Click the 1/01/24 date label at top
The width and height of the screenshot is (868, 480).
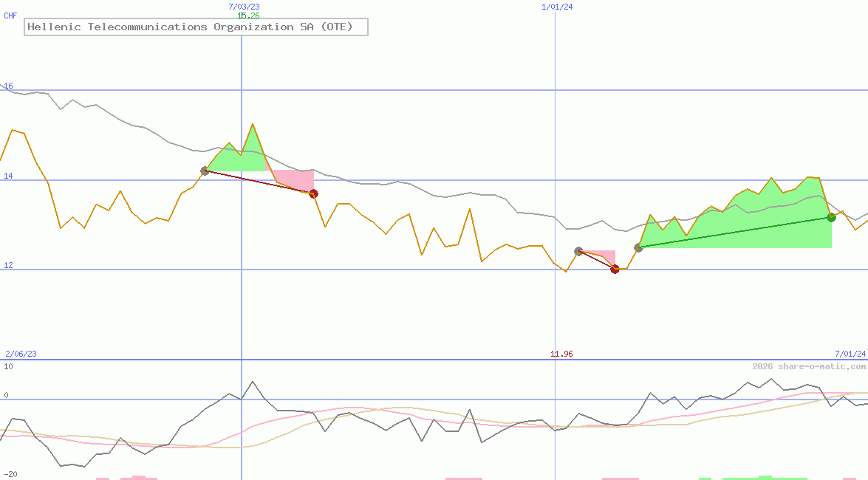(557, 7)
